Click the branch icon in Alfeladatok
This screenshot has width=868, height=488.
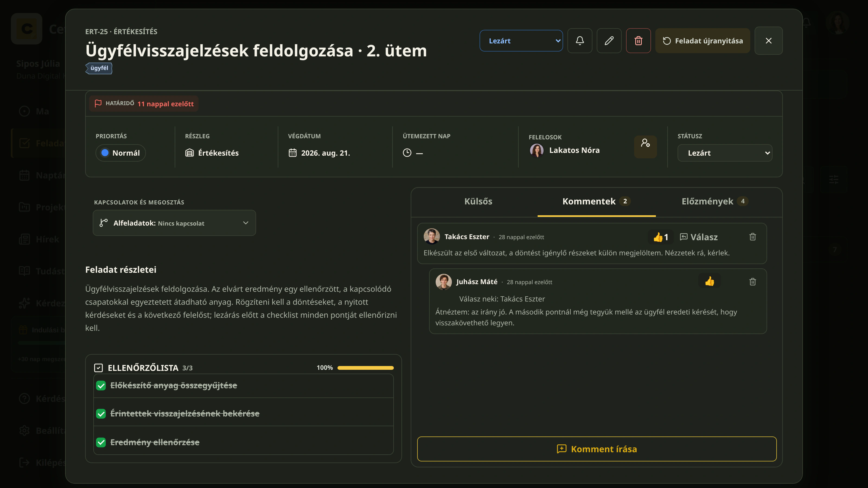(103, 223)
